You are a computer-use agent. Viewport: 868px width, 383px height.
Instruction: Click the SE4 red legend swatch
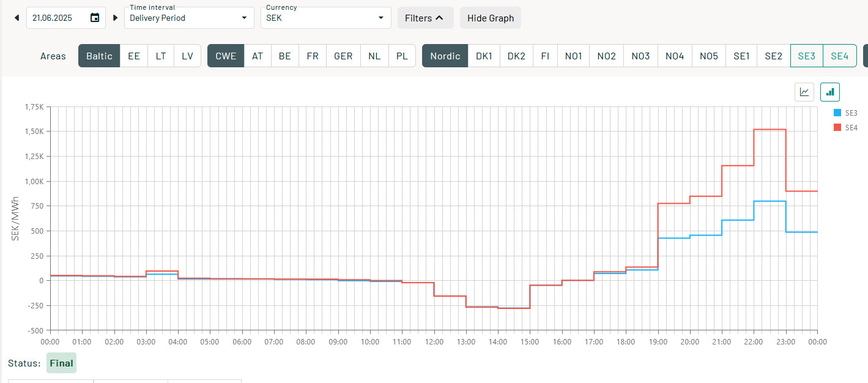(x=837, y=127)
